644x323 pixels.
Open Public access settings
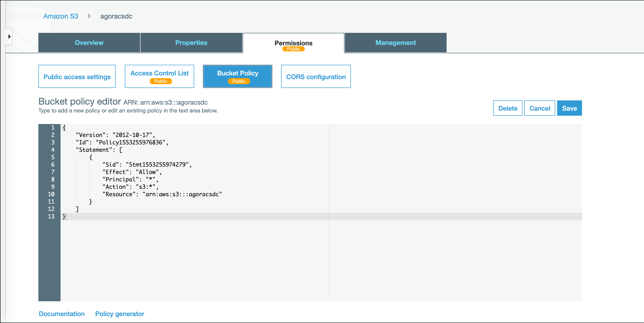77,77
